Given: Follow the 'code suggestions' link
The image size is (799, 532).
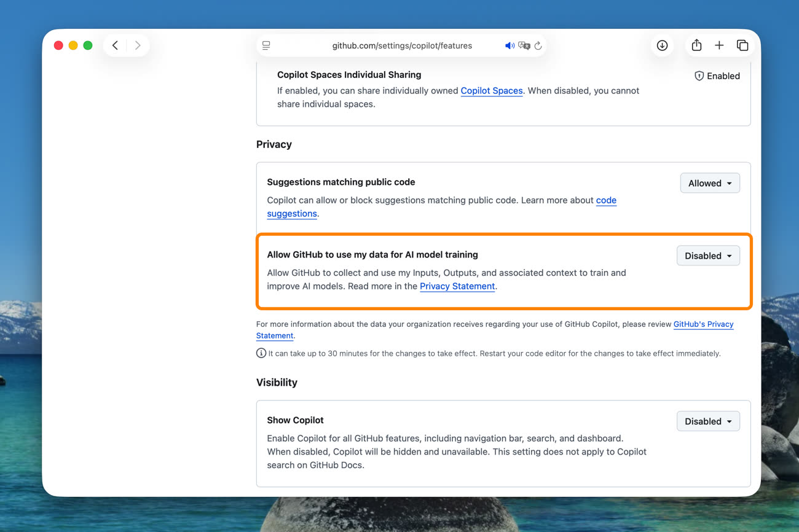Looking at the screenshot, I should click(605, 200).
